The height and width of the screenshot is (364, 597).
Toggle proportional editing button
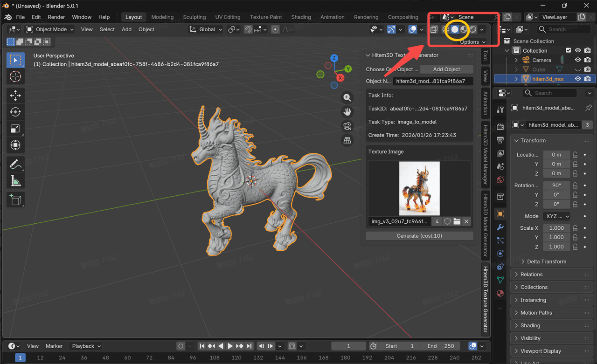(x=275, y=29)
